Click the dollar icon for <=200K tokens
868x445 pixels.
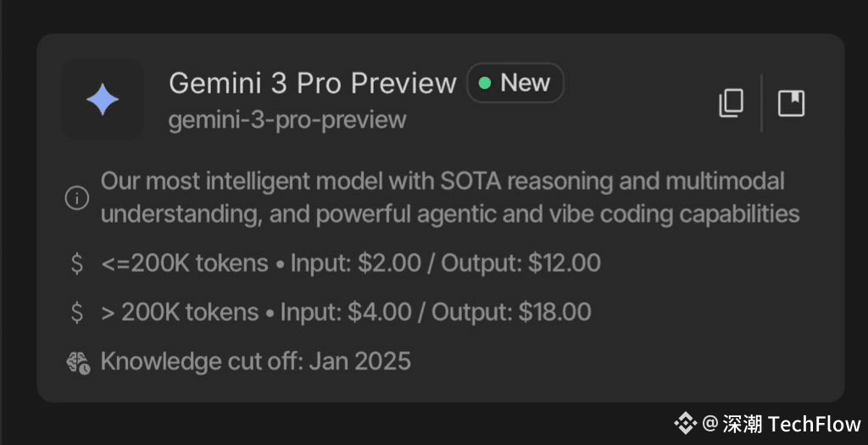coord(77,264)
